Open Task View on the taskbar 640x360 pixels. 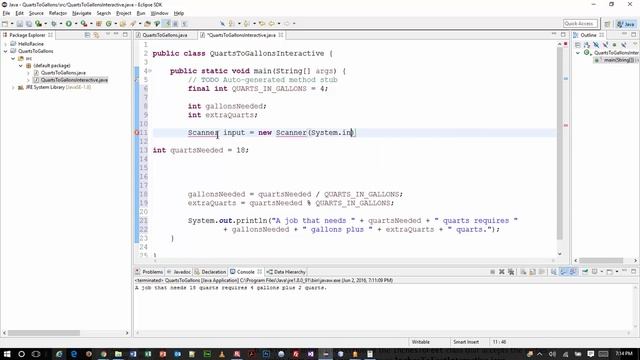(x=36, y=354)
